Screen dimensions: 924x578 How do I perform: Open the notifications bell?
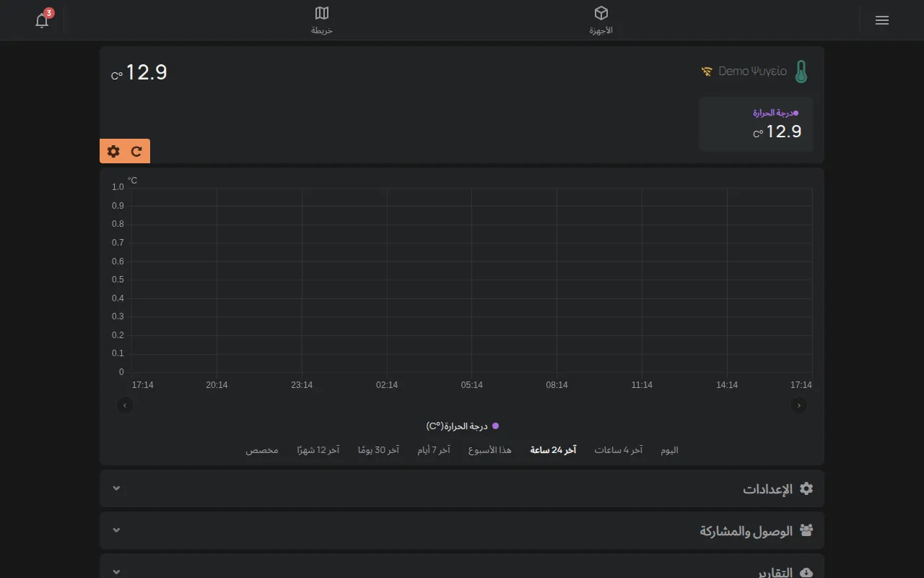tap(42, 20)
